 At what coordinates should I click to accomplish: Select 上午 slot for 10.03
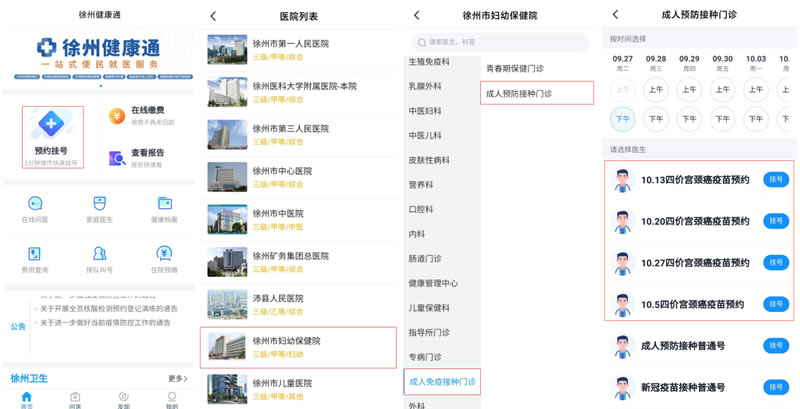coord(756,90)
